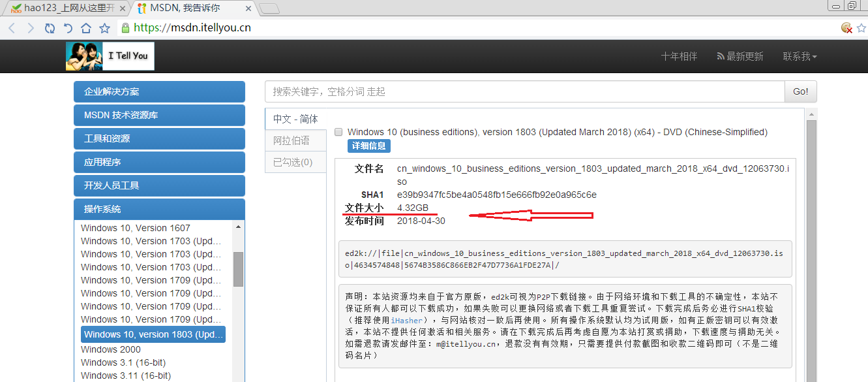Switch to the 阿拉伯语 language tab
This screenshot has width=868, height=382.
tap(292, 140)
